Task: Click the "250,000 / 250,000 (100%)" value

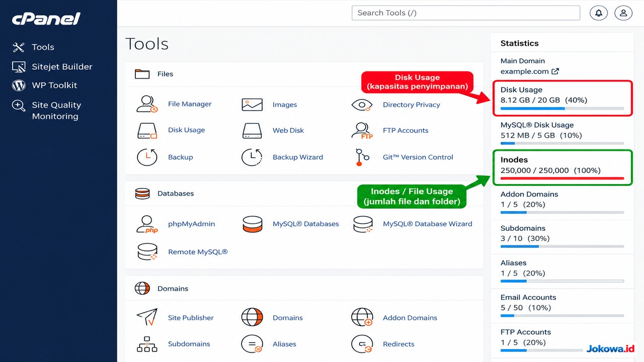Action: [550, 170]
